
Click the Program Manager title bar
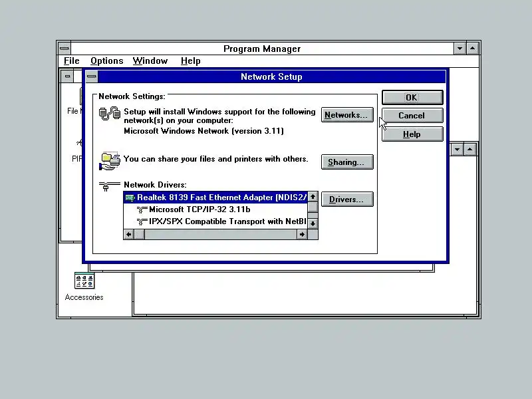pyautogui.click(x=262, y=49)
